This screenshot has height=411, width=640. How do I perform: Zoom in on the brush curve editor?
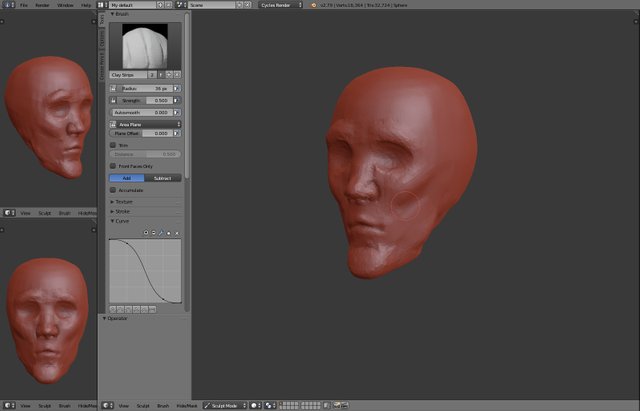click(146, 233)
